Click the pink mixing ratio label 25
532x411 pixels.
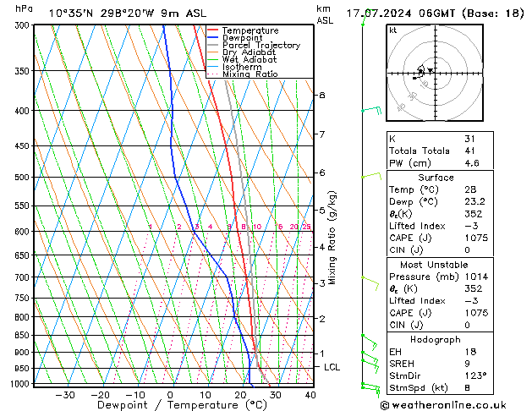[306, 227]
